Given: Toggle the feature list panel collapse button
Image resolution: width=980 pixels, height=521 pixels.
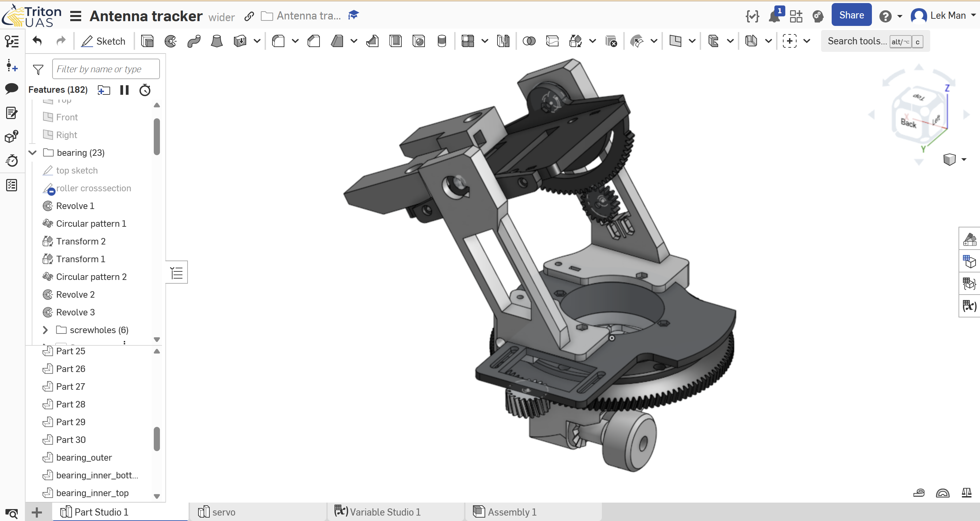Looking at the screenshot, I should [177, 272].
